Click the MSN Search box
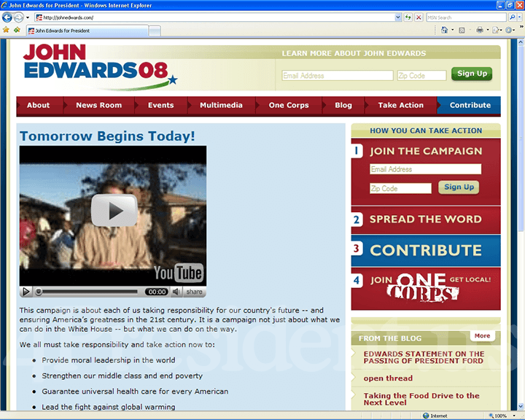The width and height of the screenshot is (525, 420). pyautogui.click(x=466, y=17)
